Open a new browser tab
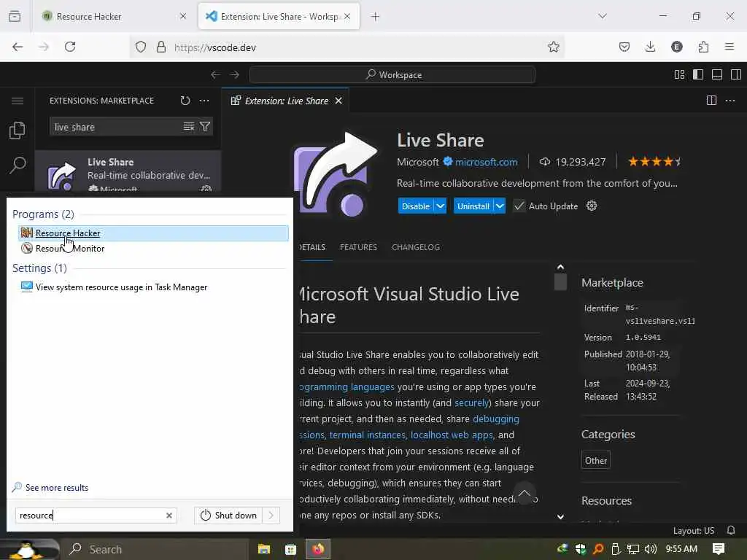 (x=376, y=17)
